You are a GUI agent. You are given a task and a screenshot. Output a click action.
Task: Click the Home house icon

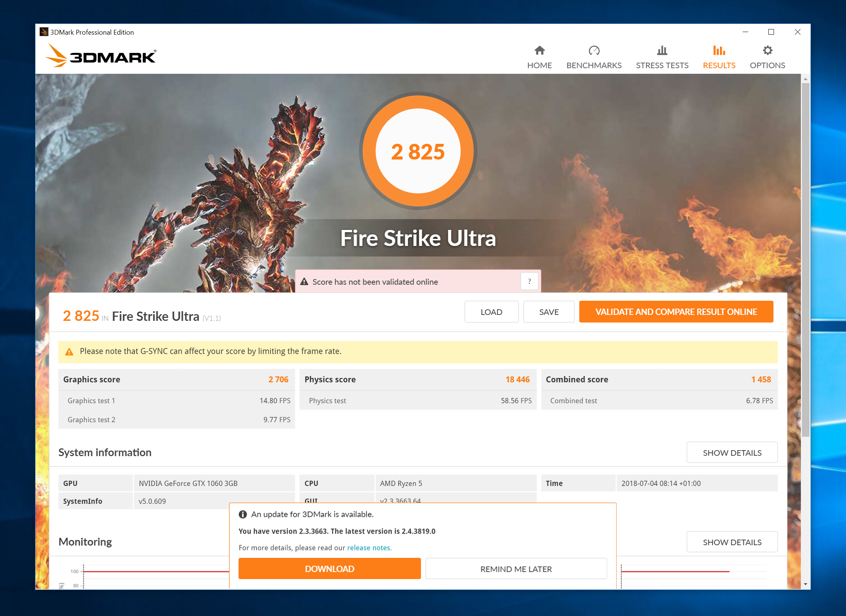tap(539, 50)
